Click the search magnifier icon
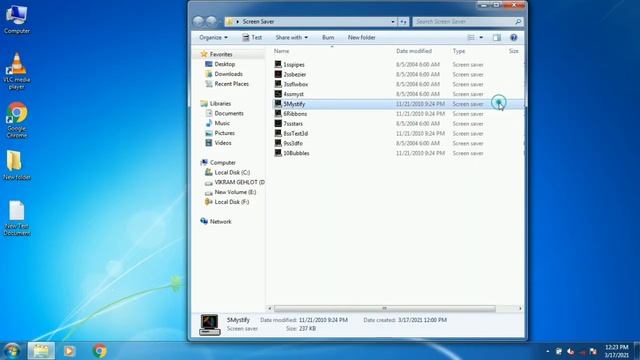The height and width of the screenshot is (360, 640). (518, 22)
